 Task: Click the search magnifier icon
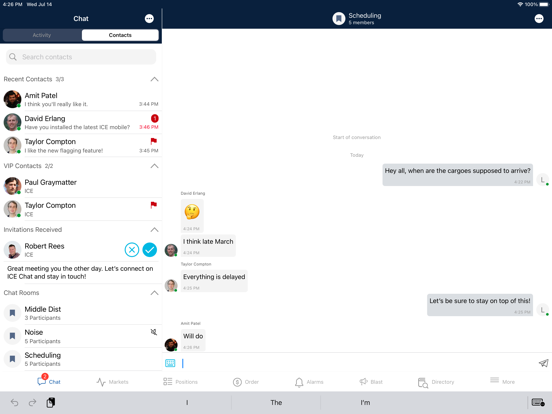pyautogui.click(x=13, y=57)
